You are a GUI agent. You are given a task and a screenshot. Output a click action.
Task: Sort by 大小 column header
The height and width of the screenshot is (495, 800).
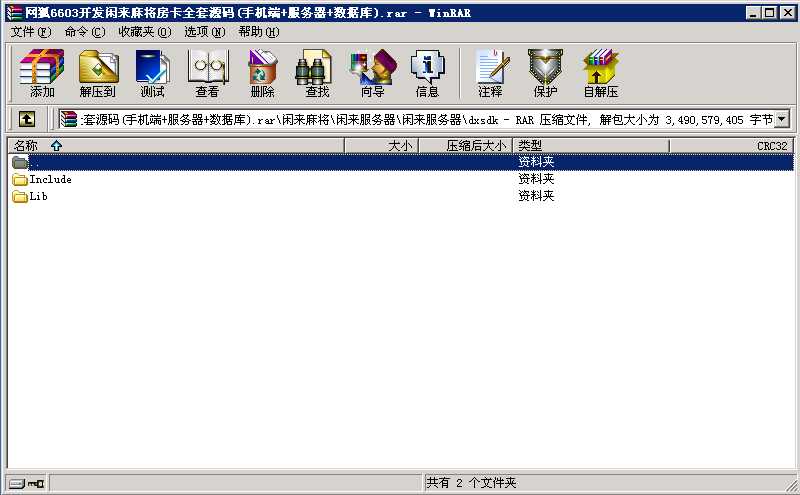tap(382, 146)
